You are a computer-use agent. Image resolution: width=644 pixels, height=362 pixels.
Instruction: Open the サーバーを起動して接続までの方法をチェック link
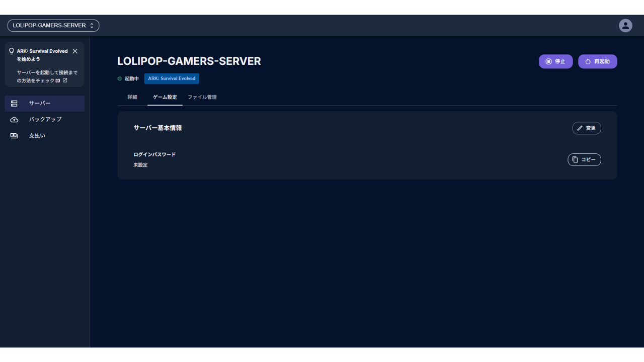point(47,76)
